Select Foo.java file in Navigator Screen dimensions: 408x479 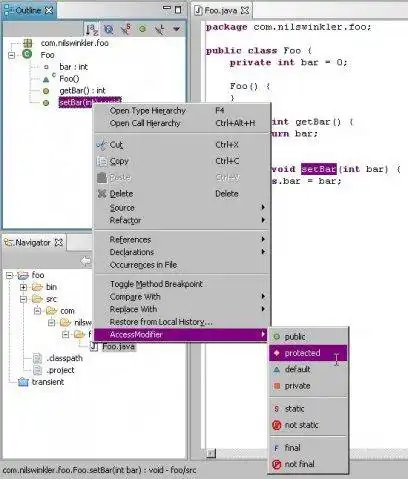(118, 347)
